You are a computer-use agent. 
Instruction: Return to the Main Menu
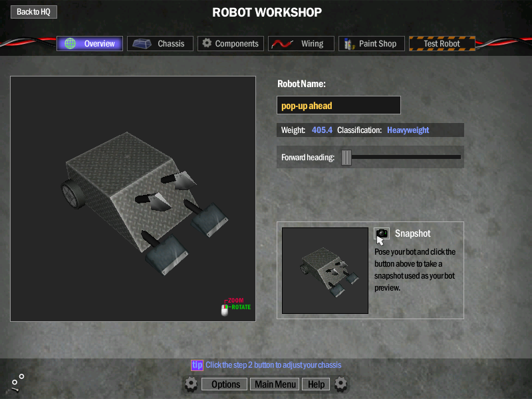275,384
